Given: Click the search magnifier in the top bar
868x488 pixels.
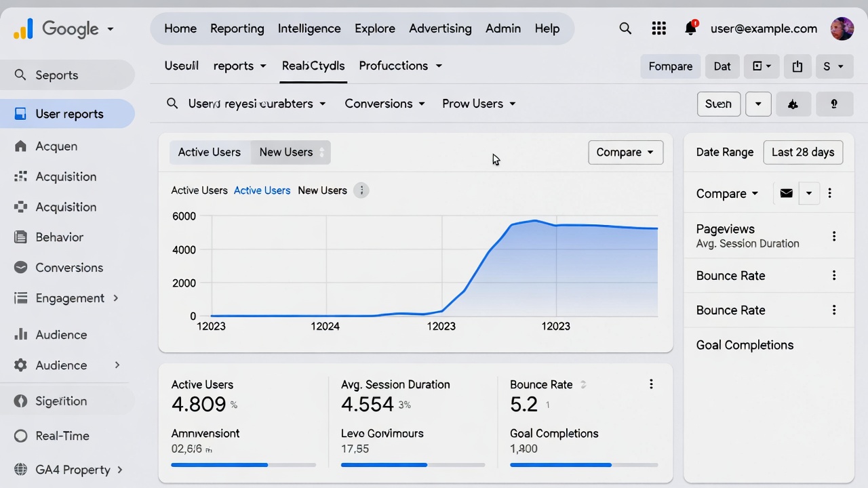Looking at the screenshot, I should pos(625,28).
